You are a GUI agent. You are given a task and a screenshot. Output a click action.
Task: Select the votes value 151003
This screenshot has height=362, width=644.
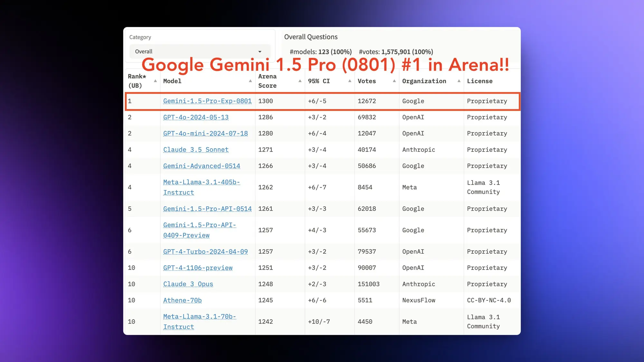point(369,284)
